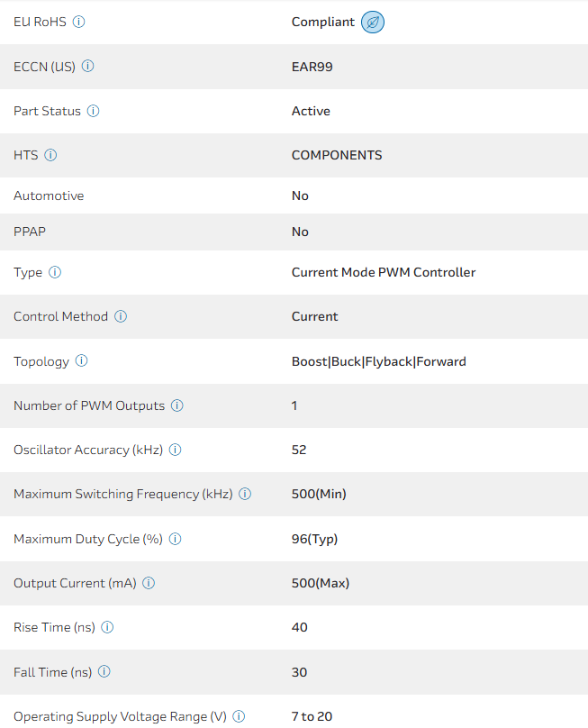Click the Output Current (mA) info icon
This screenshot has height=728, width=588.
pyautogui.click(x=149, y=583)
